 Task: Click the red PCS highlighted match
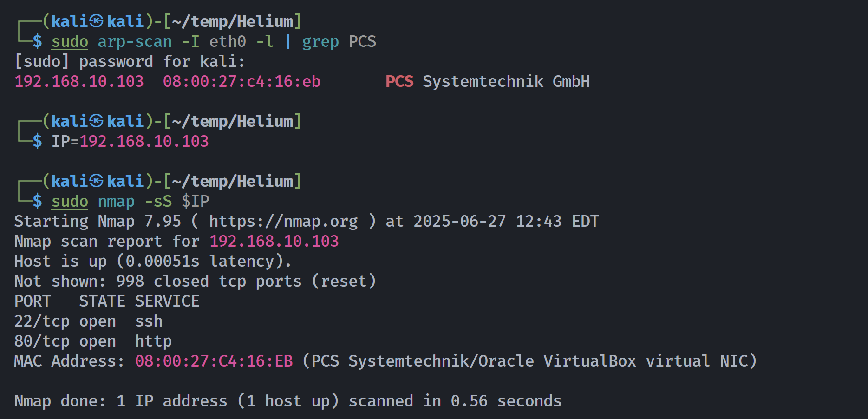[399, 82]
